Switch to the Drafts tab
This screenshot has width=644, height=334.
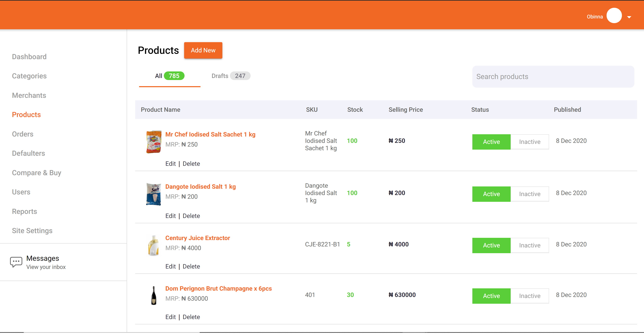(x=231, y=76)
